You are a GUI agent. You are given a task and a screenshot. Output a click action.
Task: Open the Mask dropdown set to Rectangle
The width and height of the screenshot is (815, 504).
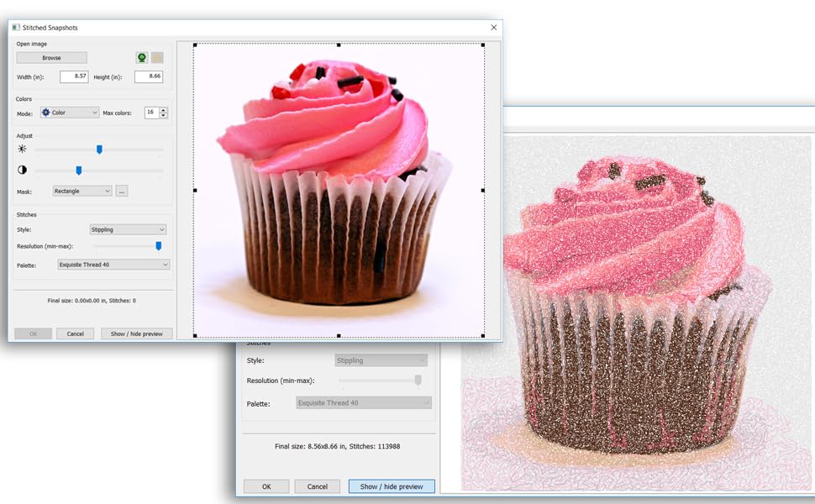coord(82,192)
